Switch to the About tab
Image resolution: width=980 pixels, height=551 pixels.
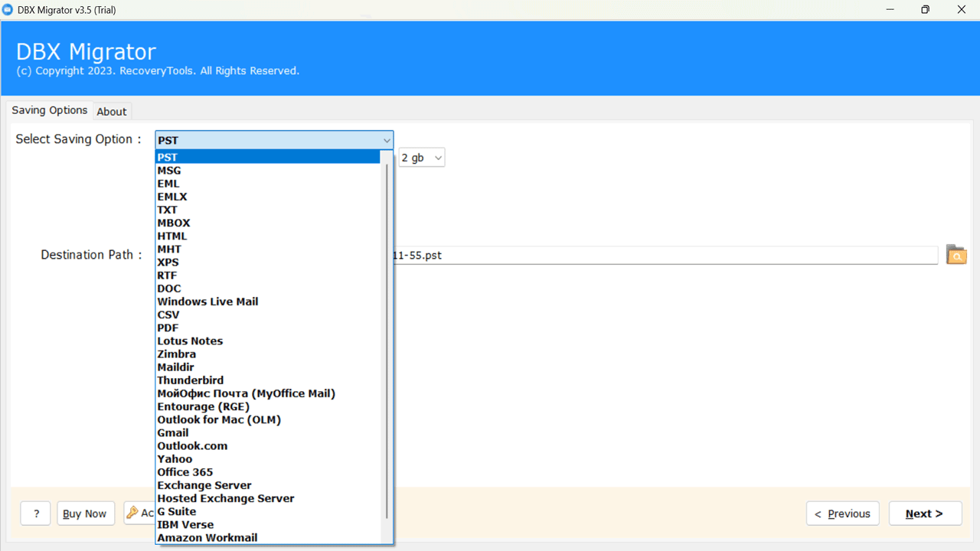pyautogui.click(x=112, y=111)
